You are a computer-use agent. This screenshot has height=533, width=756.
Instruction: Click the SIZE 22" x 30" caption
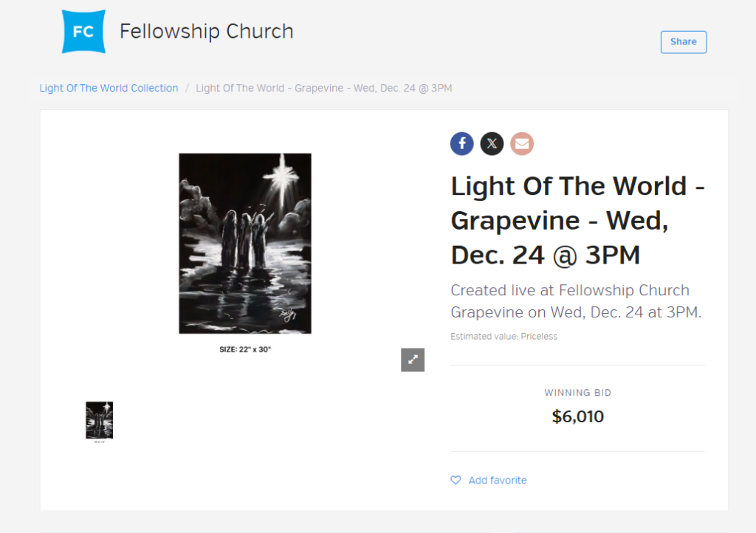click(245, 349)
